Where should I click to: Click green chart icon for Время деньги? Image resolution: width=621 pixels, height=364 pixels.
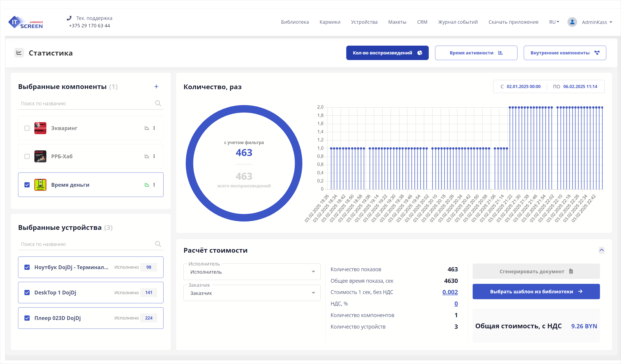(x=147, y=185)
